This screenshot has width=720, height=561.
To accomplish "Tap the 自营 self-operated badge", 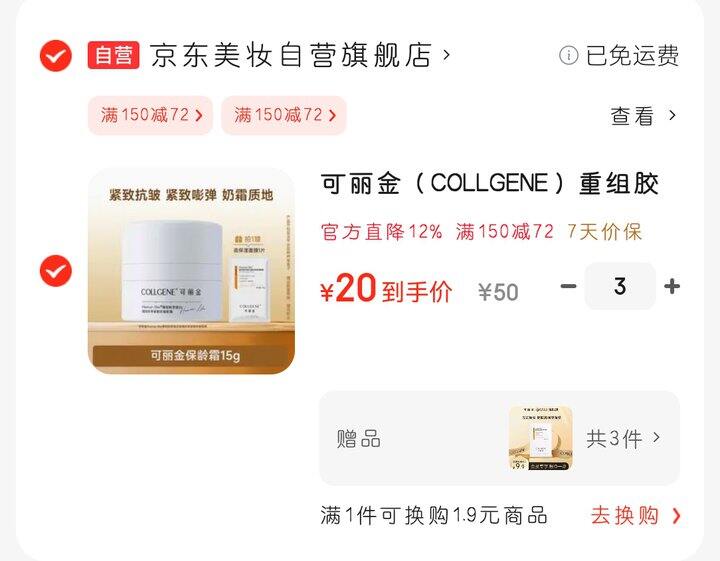I will tap(113, 55).
